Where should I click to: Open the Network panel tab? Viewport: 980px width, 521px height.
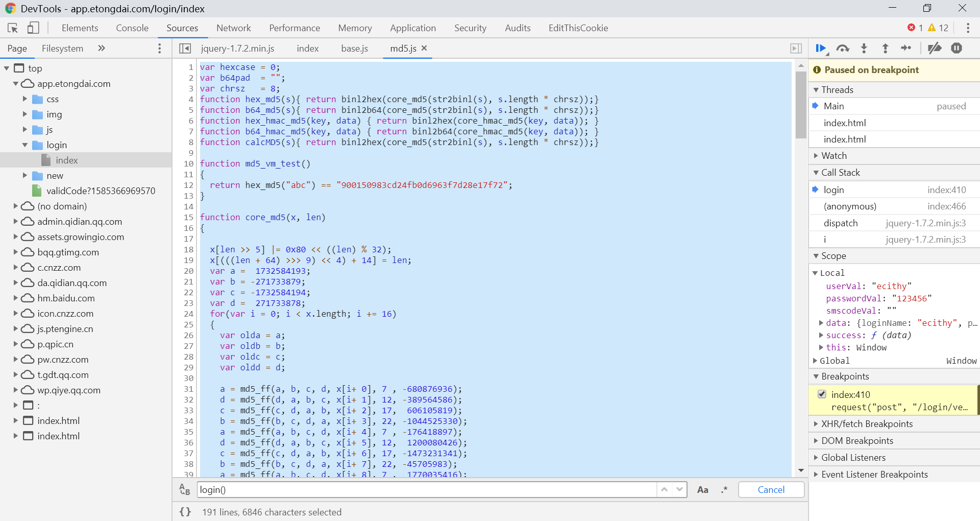[x=234, y=28]
